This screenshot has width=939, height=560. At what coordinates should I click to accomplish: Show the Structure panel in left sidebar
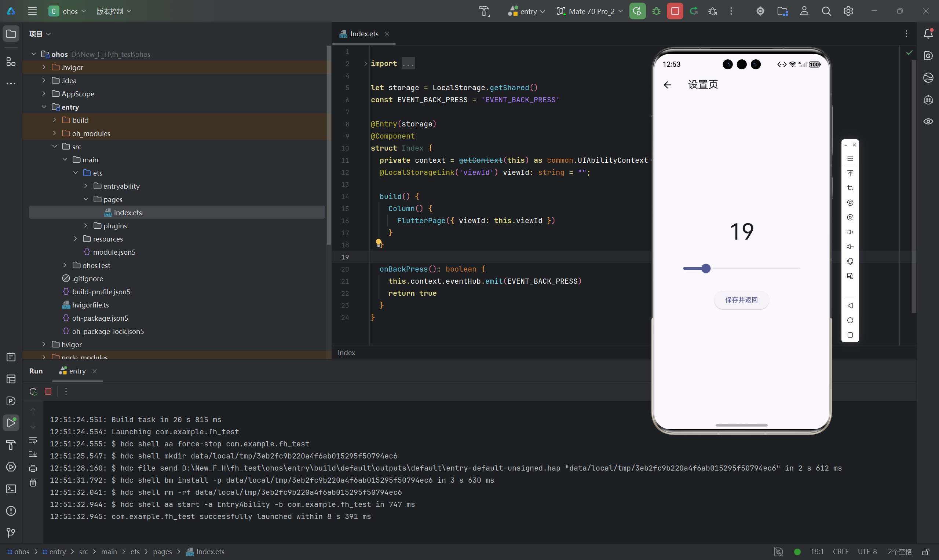[11, 62]
